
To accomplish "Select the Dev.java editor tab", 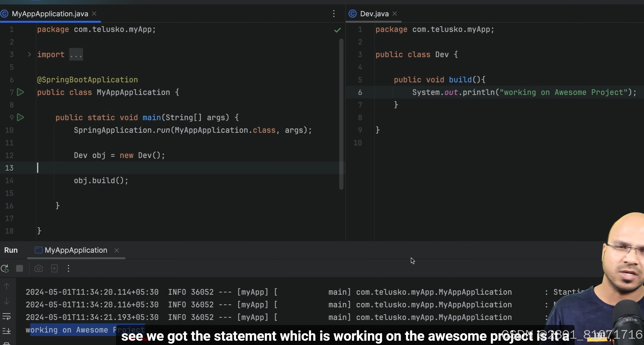I will [x=374, y=14].
